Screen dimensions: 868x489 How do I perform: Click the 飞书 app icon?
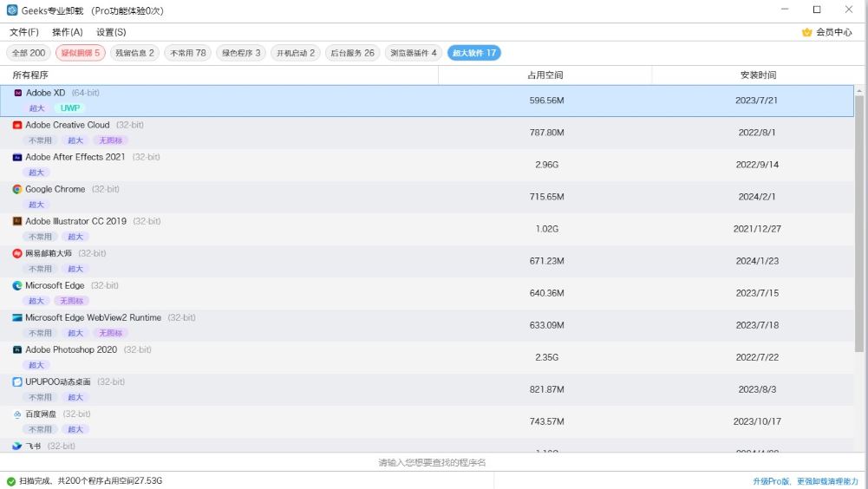(17, 447)
